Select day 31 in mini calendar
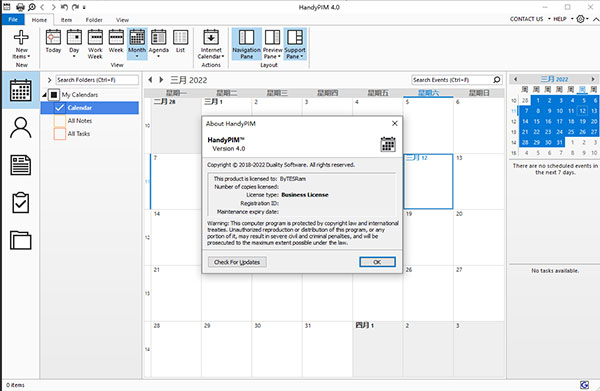600x391 pixels. (559, 142)
